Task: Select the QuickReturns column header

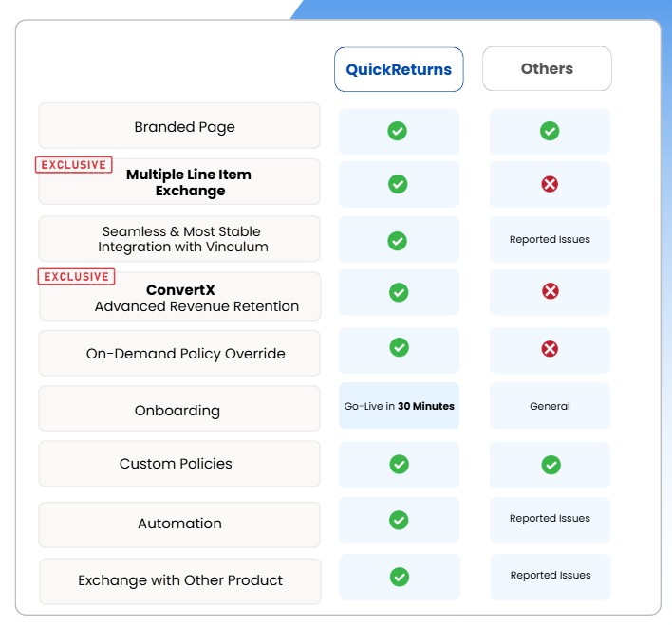Action: [399, 69]
